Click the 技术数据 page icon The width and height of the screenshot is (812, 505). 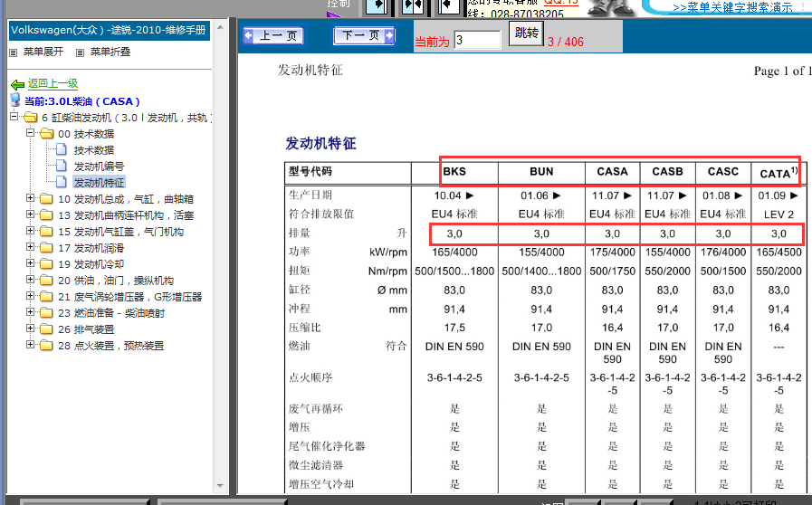(62, 149)
